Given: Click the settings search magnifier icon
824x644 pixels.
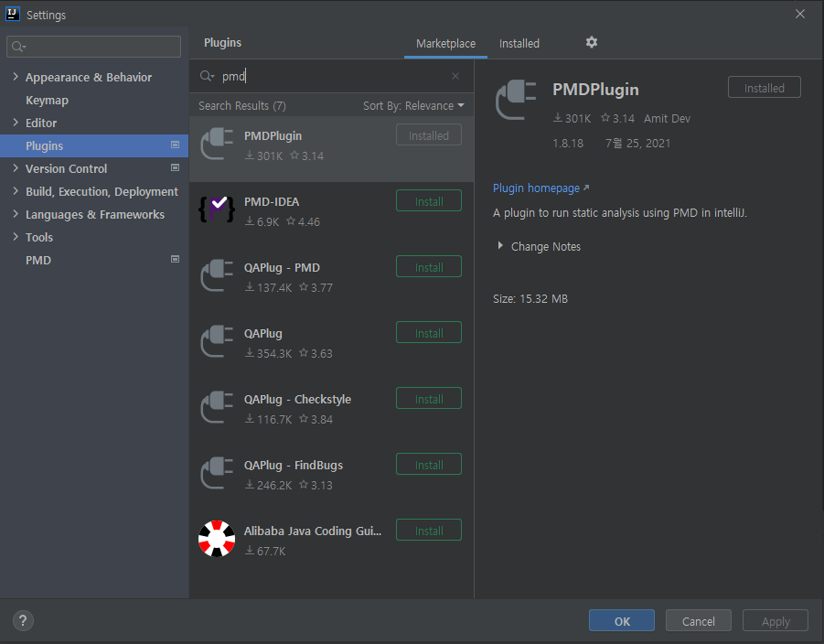Looking at the screenshot, I should pos(18,47).
